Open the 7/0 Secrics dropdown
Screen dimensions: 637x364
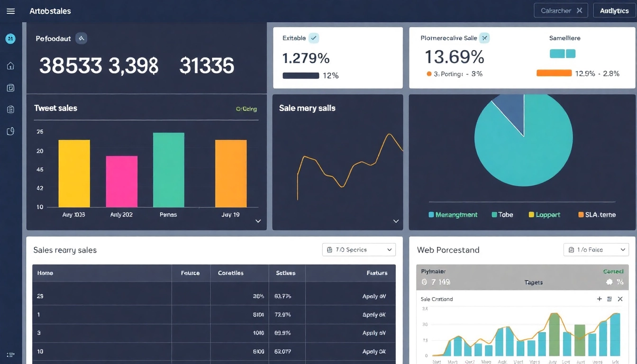coord(359,249)
